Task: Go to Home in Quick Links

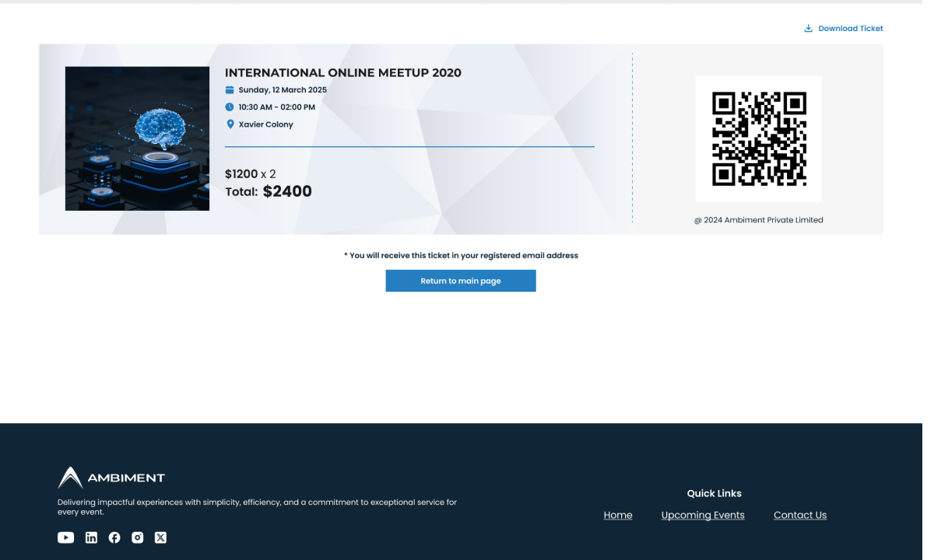Action: click(618, 515)
